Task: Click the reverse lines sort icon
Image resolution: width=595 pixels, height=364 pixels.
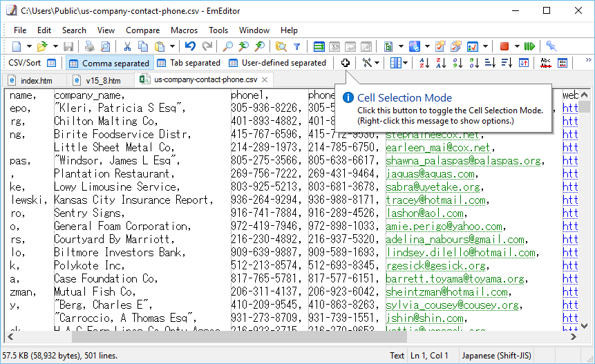Action: tap(524, 63)
